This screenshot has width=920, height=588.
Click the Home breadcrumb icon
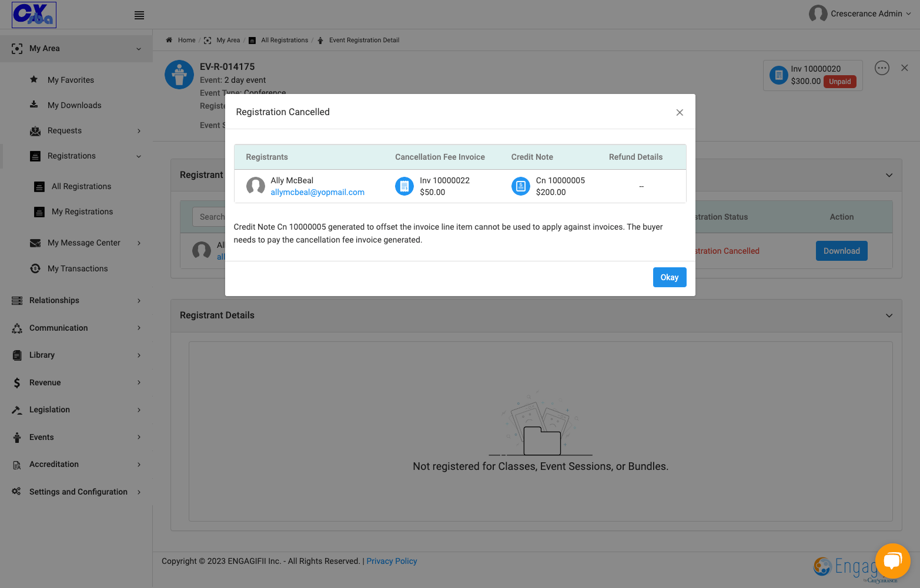[x=169, y=40]
